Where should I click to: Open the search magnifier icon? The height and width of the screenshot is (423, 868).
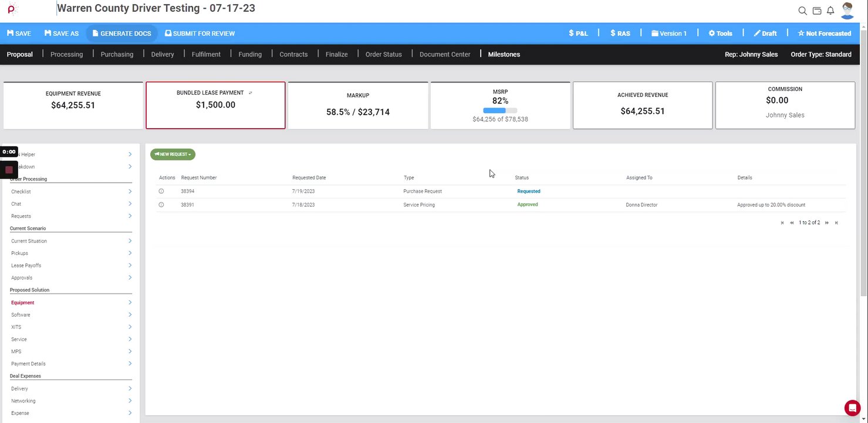pyautogui.click(x=802, y=11)
